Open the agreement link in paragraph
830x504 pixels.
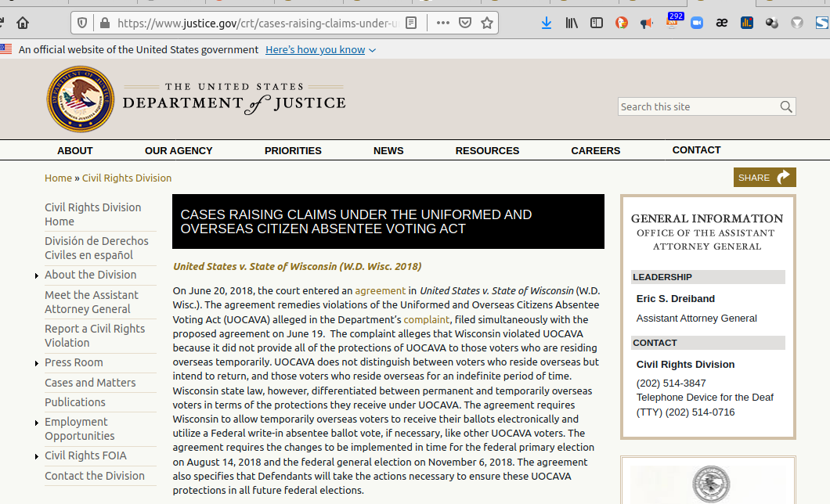click(380, 291)
